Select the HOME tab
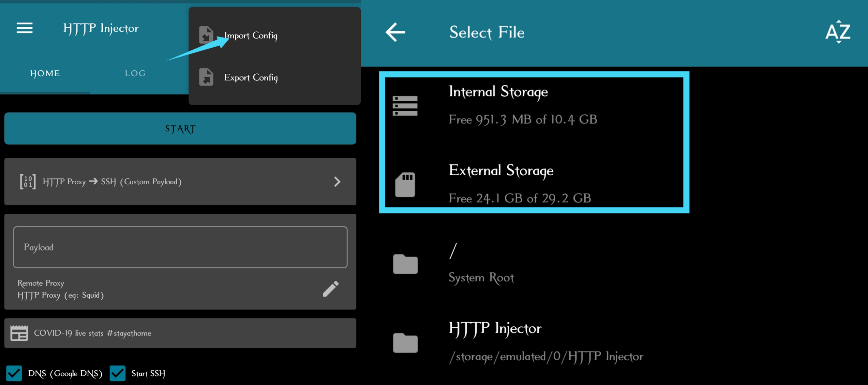Image resolution: width=868 pixels, height=385 pixels. [x=45, y=73]
